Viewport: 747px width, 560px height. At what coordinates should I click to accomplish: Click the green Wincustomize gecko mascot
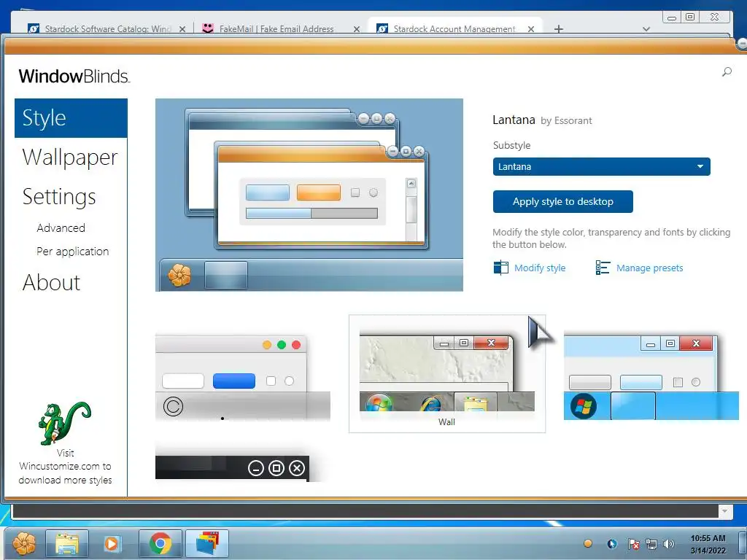tap(64, 423)
